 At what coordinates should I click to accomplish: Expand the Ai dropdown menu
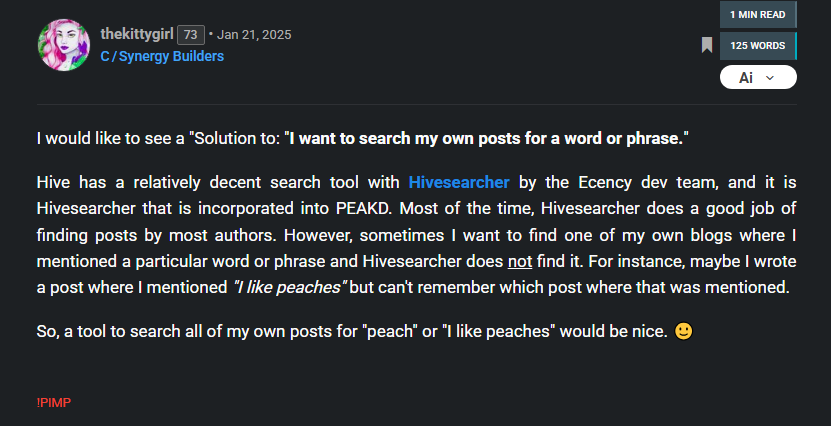(757, 77)
